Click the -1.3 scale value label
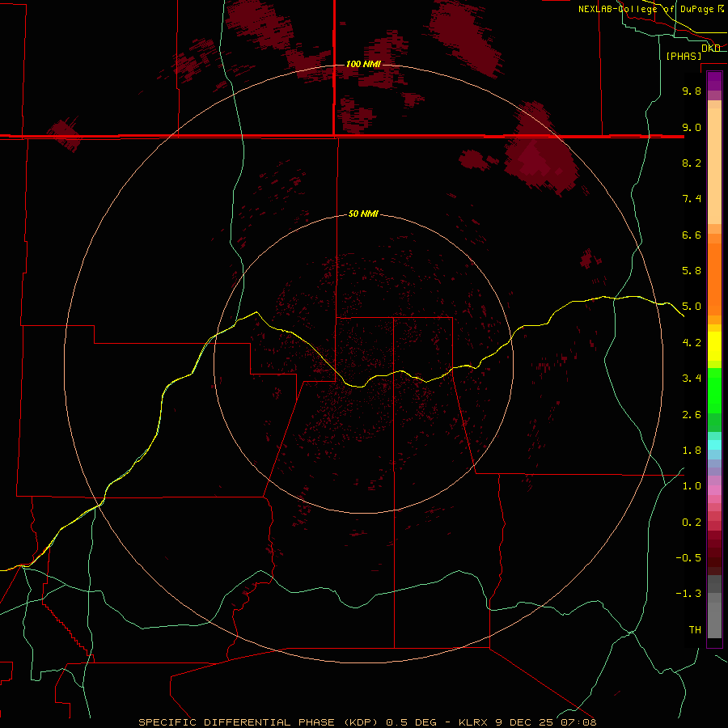The height and width of the screenshot is (728, 728). click(x=688, y=594)
